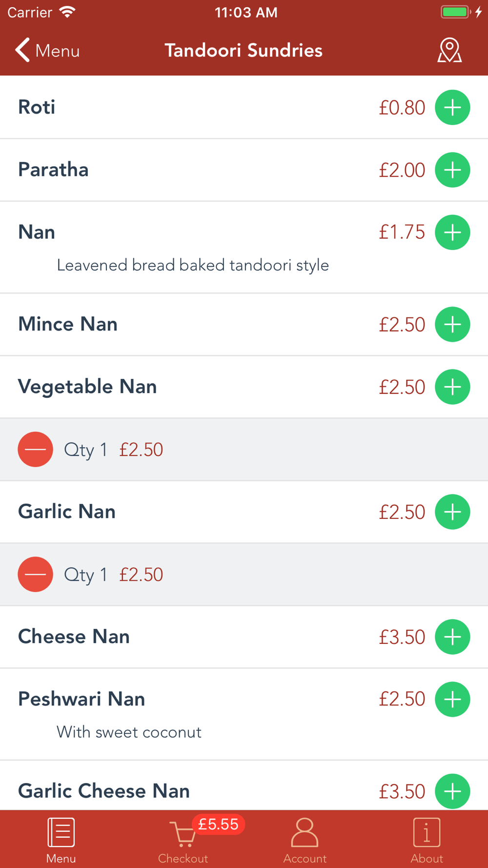488x868 pixels.
Task: Select the Menu tab in bottom bar
Action: [x=61, y=841]
